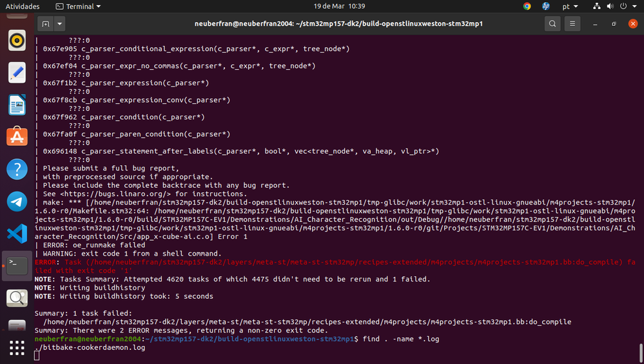Minimize the terminal window
644x364 pixels.
595,24
